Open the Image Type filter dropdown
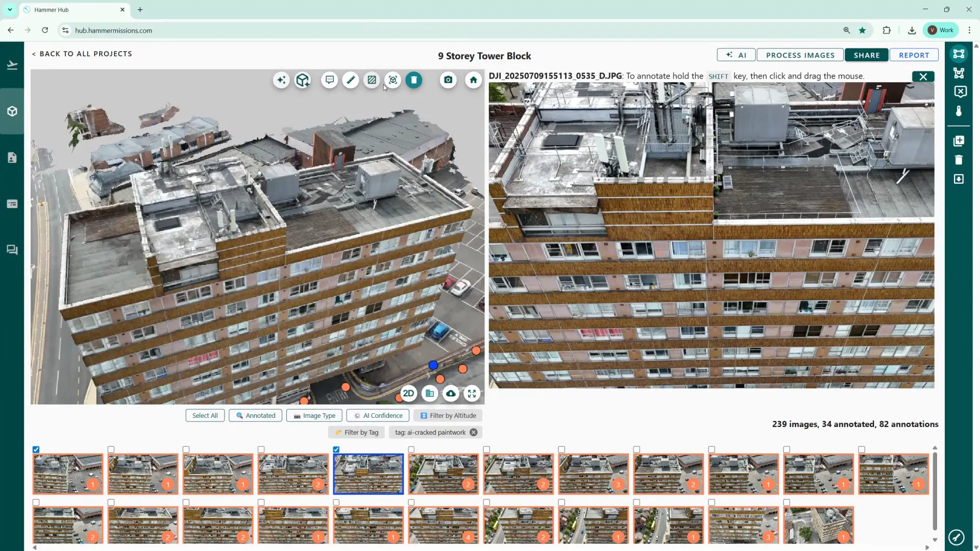The height and width of the screenshot is (551, 980). pyautogui.click(x=314, y=415)
